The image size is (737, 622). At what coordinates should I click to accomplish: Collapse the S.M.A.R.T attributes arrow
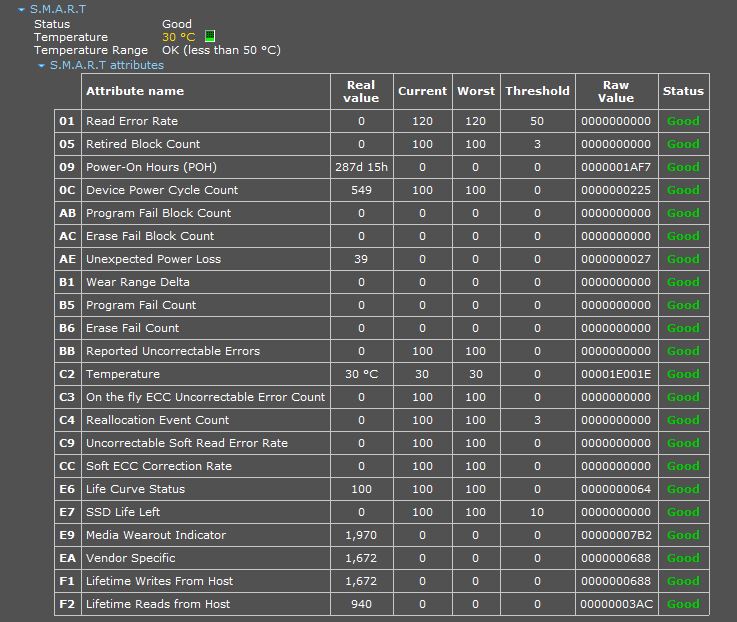coord(41,66)
